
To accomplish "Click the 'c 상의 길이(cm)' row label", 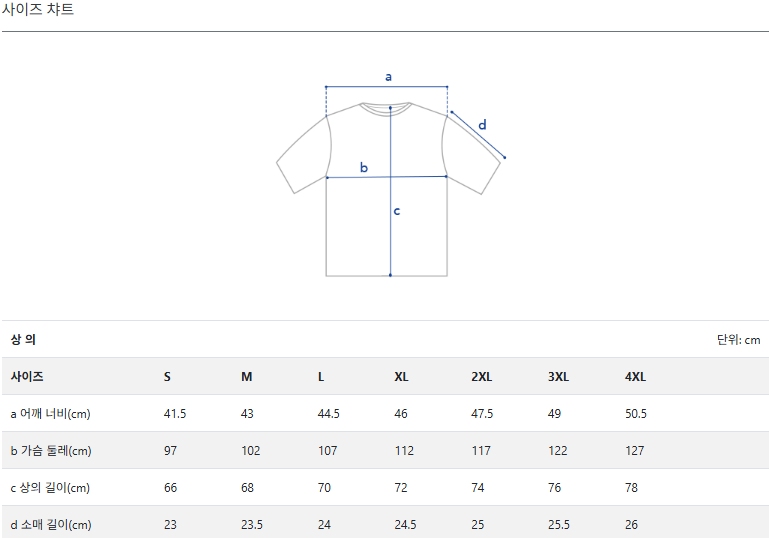I will 51,488.
